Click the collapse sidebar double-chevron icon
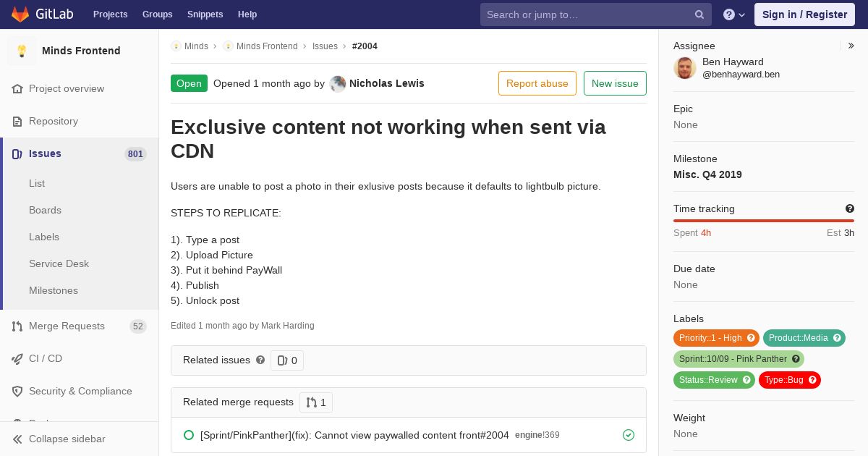This screenshot has width=868, height=456. pyautogui.click(x=17, y=439)
